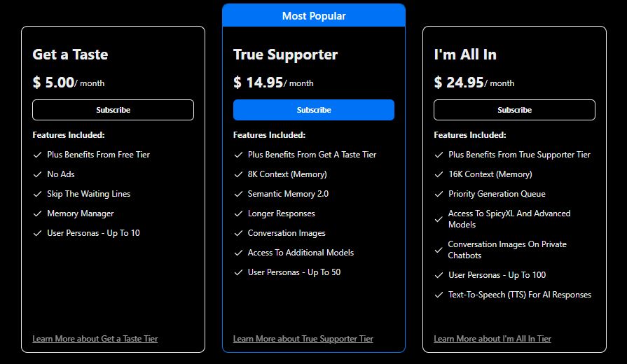Open Learn More about True Supporter Tier
627x364 pixels.
coord(303,339)
